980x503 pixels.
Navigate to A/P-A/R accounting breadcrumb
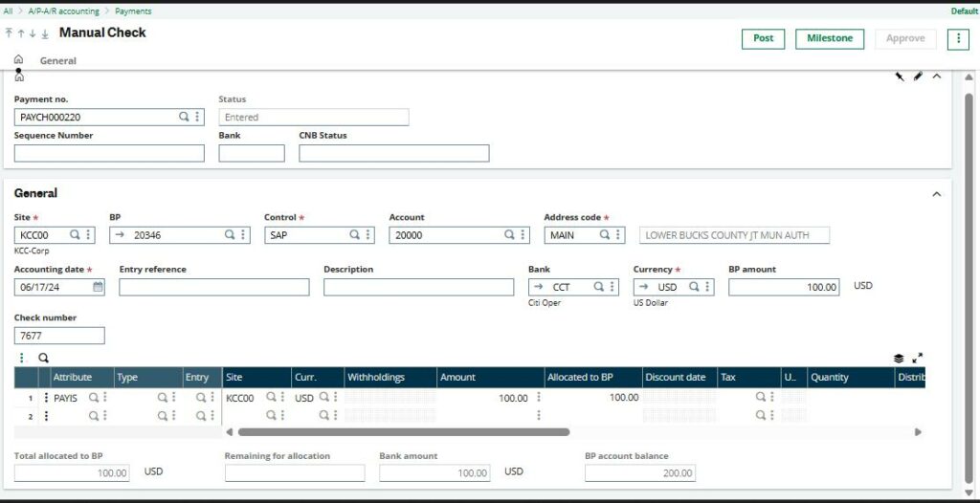[63, 11]
